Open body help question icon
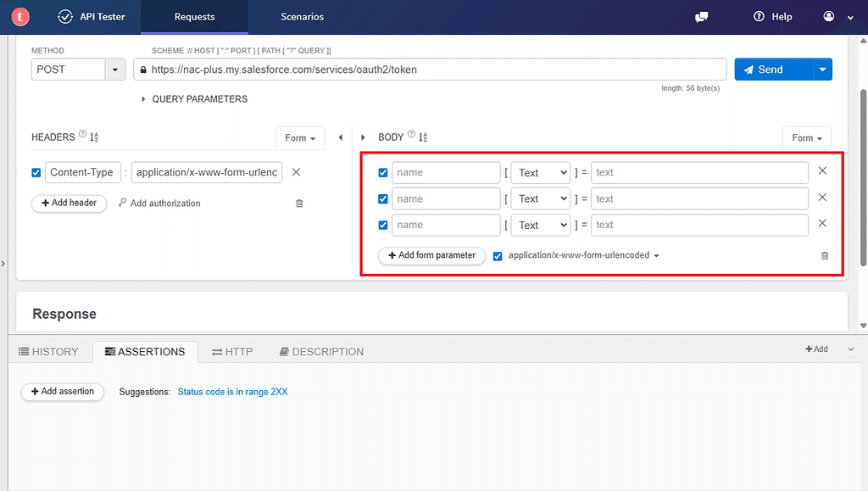 click(x=411, y=134)
